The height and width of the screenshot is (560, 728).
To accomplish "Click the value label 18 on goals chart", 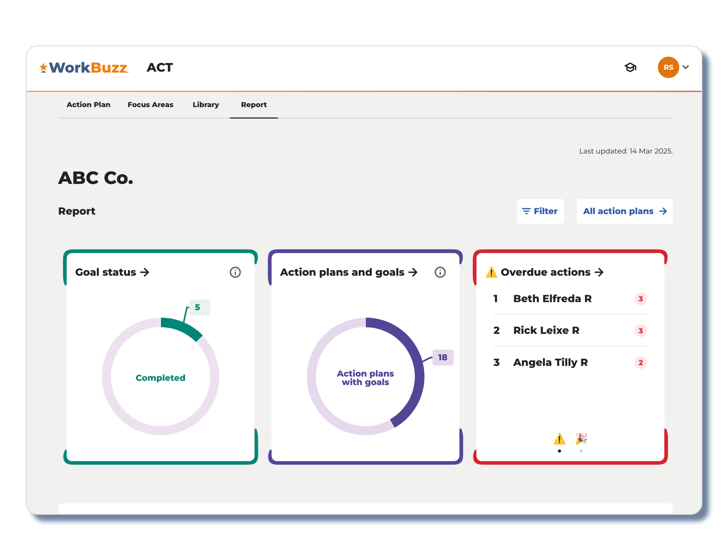I will 443,358.
